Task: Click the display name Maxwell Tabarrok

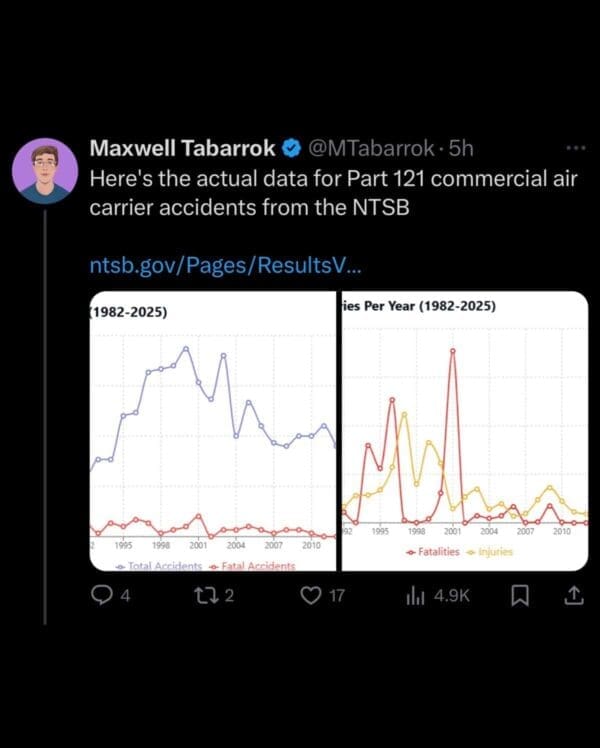Action: pyautogui.click(x=182, y=149)
